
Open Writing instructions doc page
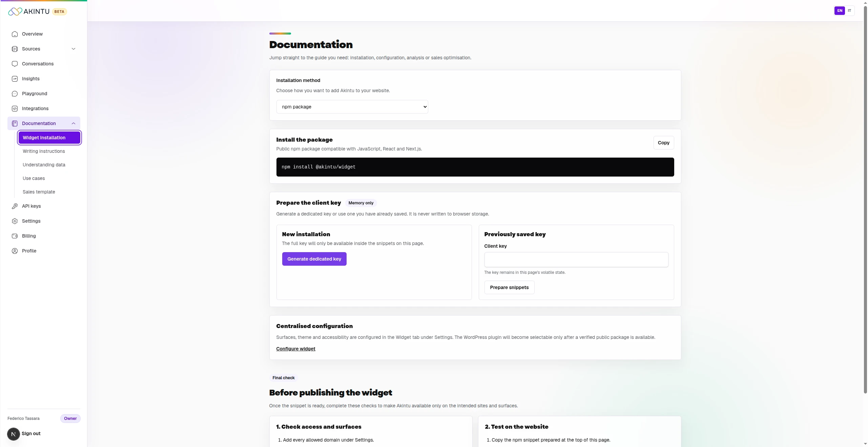[x=44, y=151]
